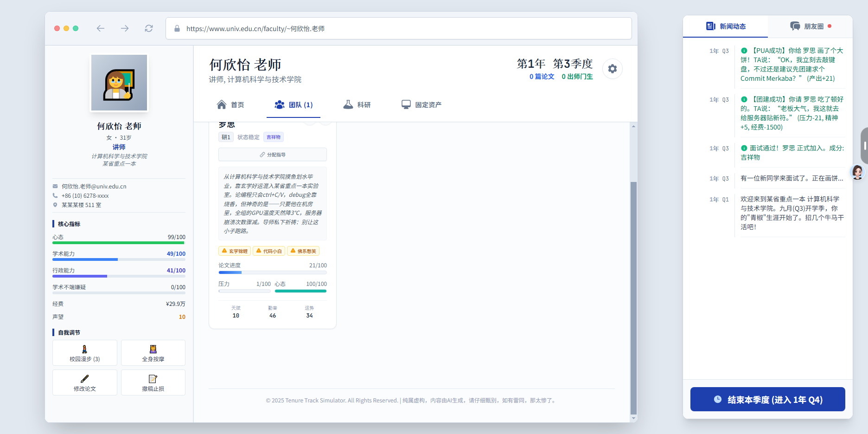Image resolution: width=868 pixels, height=434 pixels.
Task: Click the 论文进度 progress bar
Action: point(273,272)
